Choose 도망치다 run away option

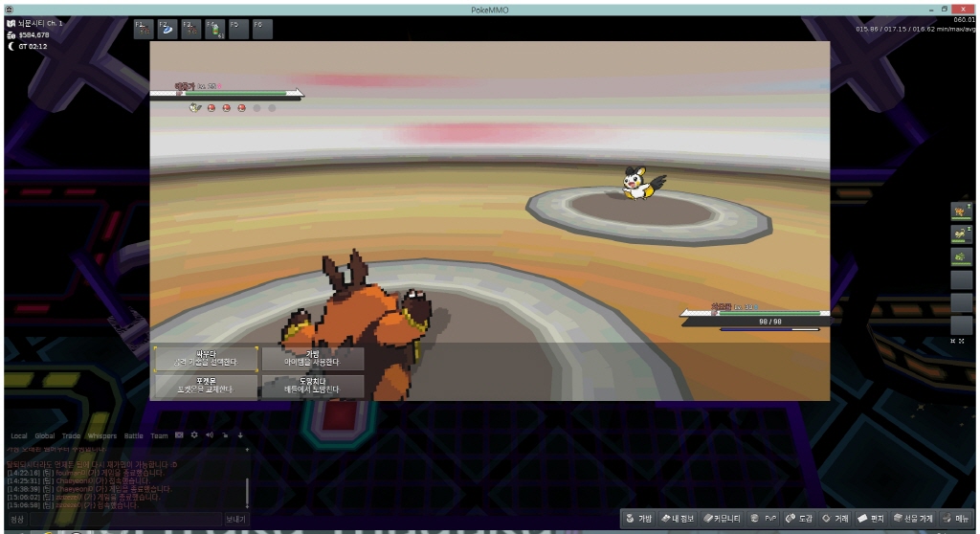coord(312,386)
